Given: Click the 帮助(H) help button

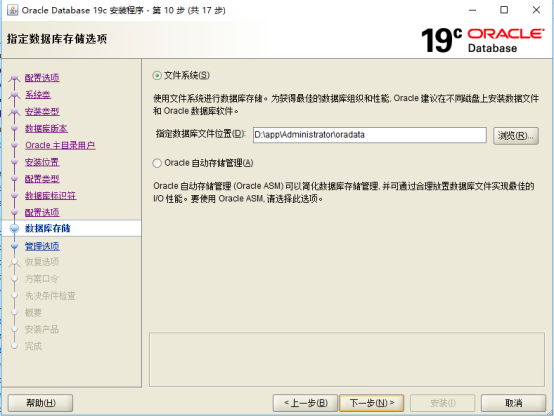Looking at the screenshot, I should (x=40, y=403).
